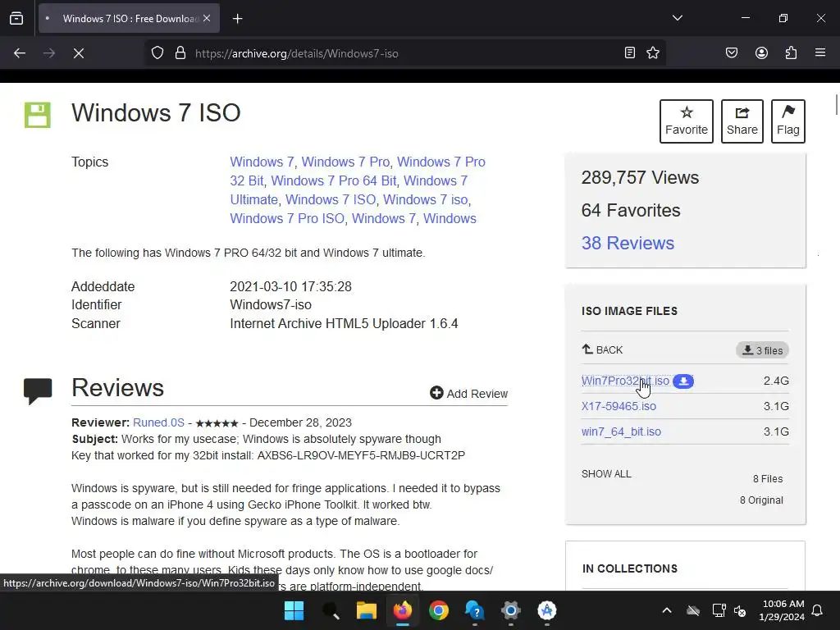This screenshot has width=840, height=630.
Task: Download Win7Pro32bit.iso file link
Action: coord(625,381)
